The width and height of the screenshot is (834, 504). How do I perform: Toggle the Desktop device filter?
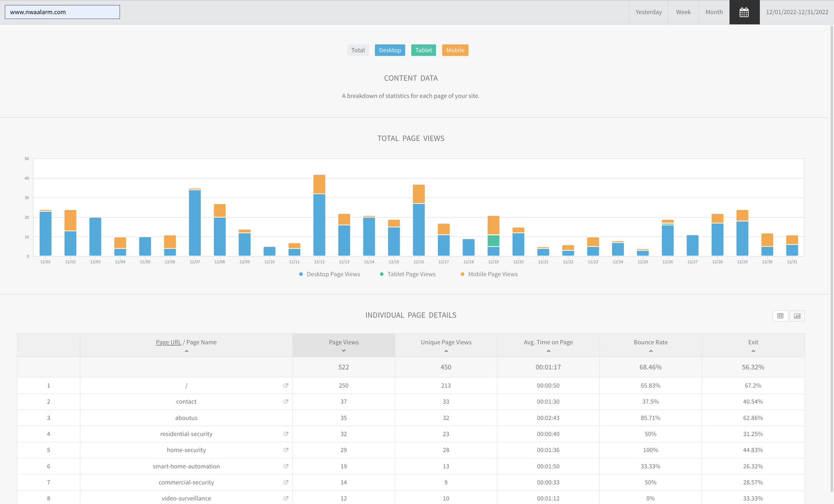click(x=390, y=50)
